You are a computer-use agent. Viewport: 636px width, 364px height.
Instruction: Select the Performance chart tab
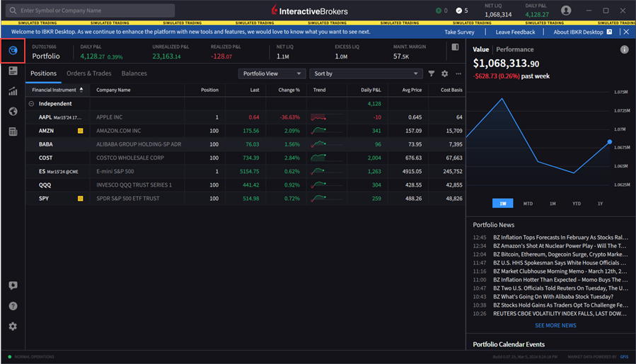[515, 49]
